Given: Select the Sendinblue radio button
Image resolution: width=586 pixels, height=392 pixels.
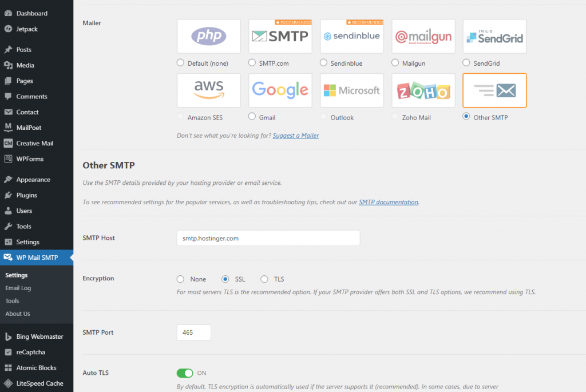Looking at the screenshot, I should click(x=324, y=63).
